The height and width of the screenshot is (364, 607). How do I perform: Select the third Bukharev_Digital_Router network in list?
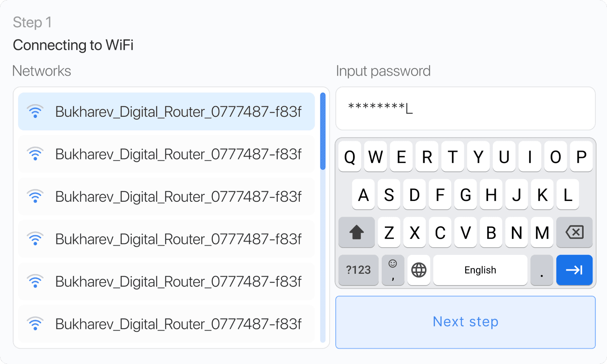coord(166,196)
